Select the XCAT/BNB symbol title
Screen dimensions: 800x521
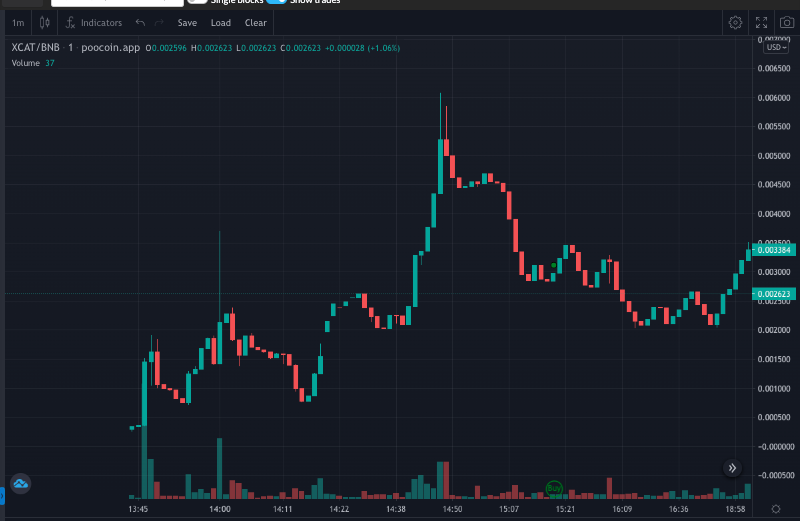(36, 47)
